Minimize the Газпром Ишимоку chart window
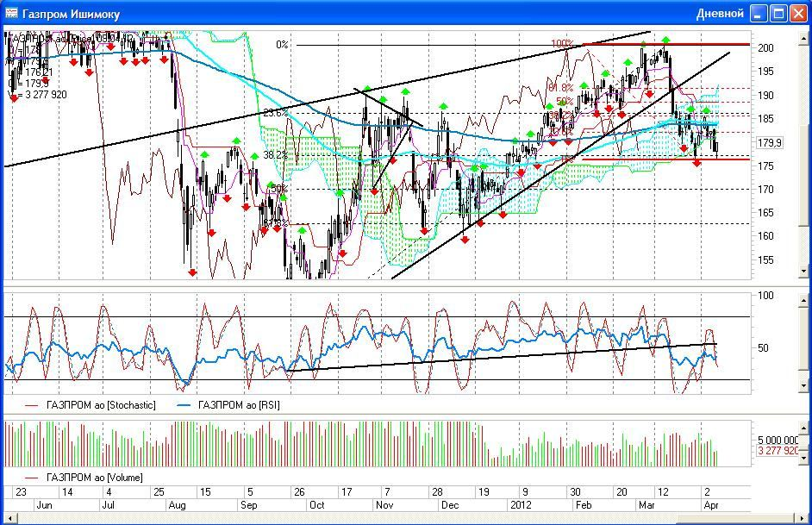 [x=759, y=14]
